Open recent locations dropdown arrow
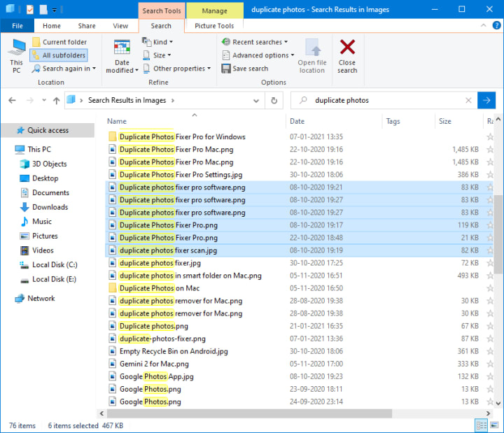 tap(44, 100)
